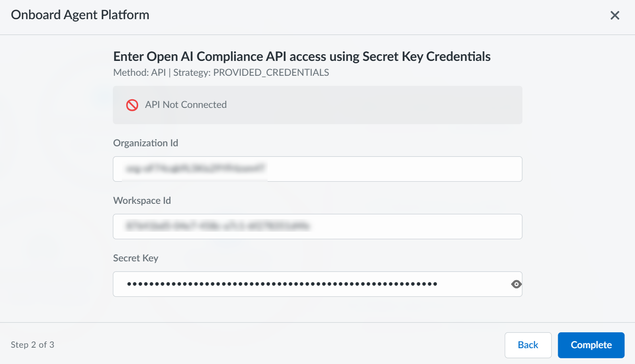
Task: Click the Secret Key Credentials heading
Action: click(302, 57)
